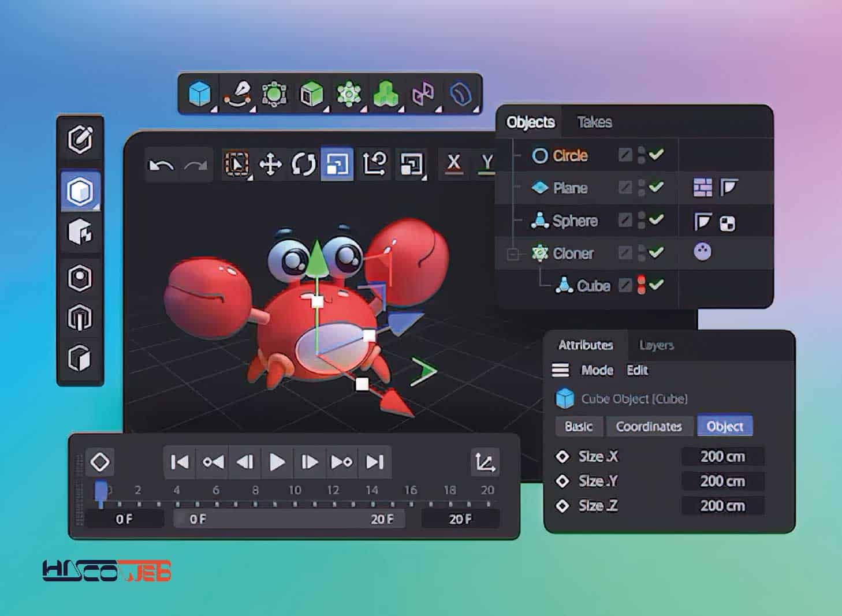Click the Size X value field
842x616 pixels.
(x=722, y=457)
